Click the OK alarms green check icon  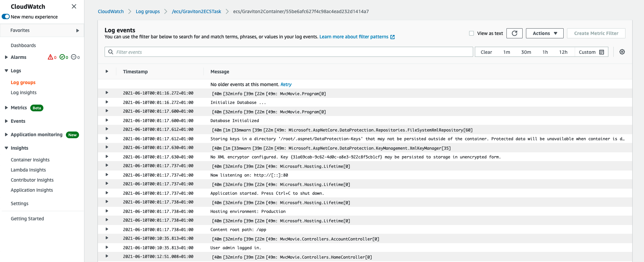pyautogui.click(x=62, y=57)
